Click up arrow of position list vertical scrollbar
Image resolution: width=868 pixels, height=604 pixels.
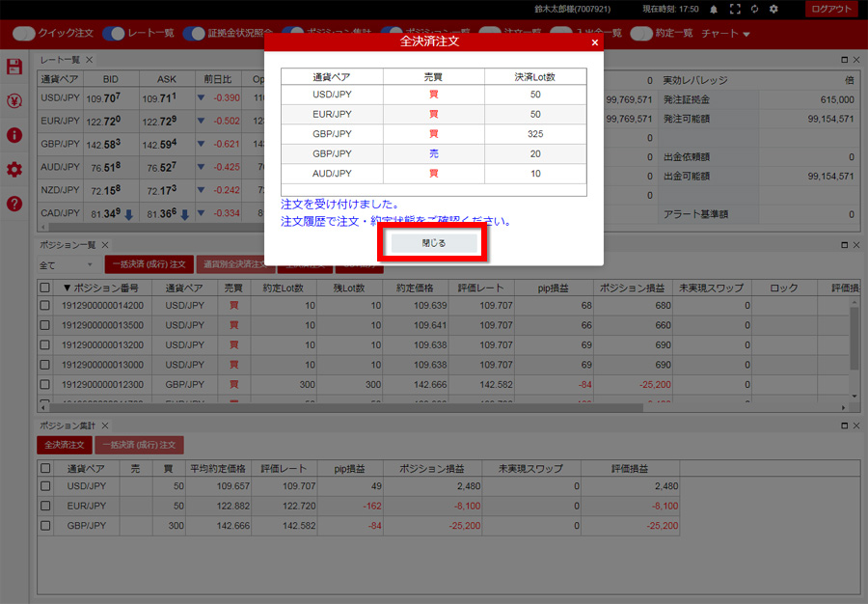pyautogui.click(x=854, y=303)
